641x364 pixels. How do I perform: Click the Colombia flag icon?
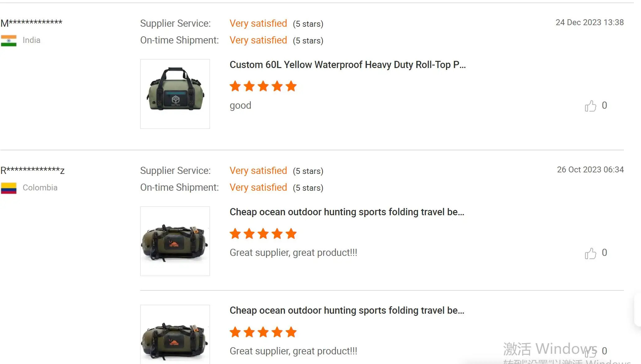[x=9, y=188]
